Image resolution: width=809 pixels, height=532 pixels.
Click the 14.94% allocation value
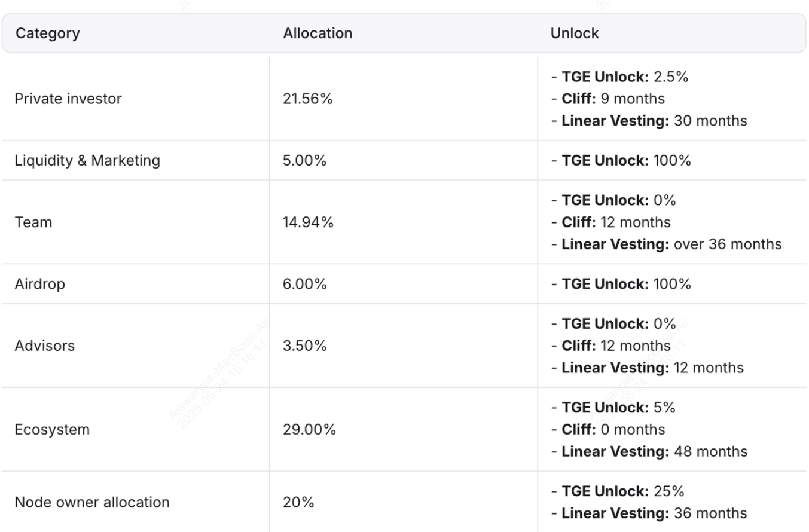point(308,222)
